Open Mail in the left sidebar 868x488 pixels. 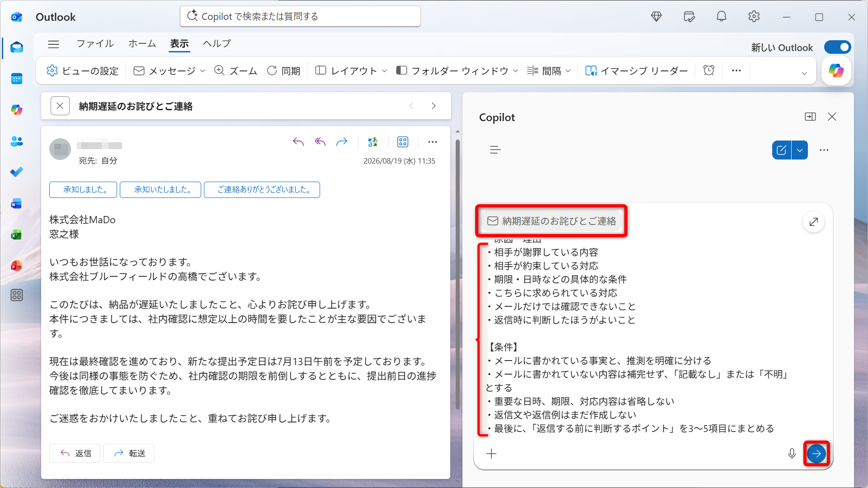(17, 47)
